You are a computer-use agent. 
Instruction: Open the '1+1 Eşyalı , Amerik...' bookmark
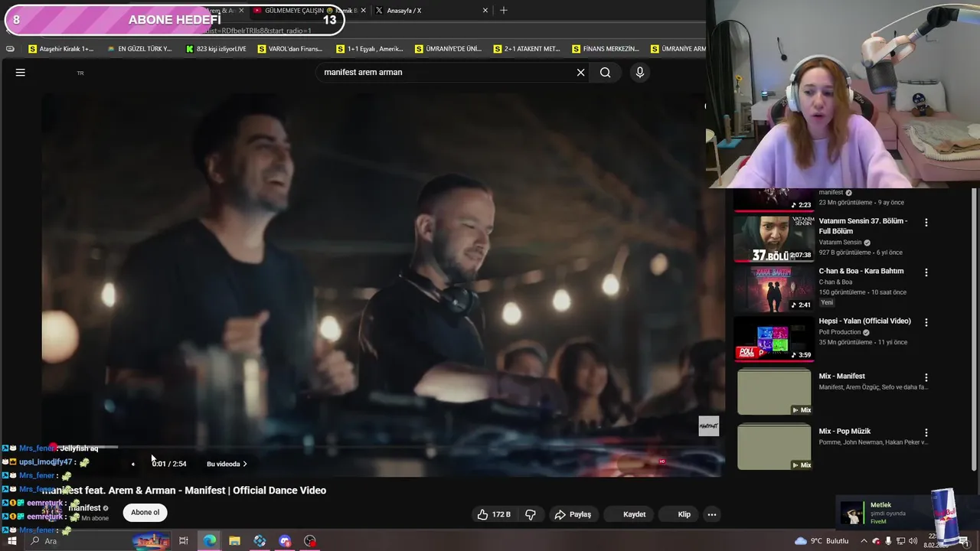click(x=370, y=49)
